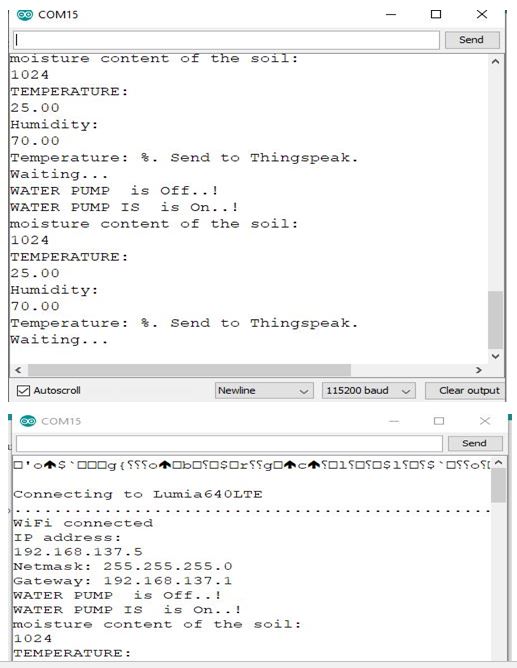Image resolution: width=517 pixels, height=668 pixels.
Task: Focus the upper serial monitor input field
Action: 226,40
